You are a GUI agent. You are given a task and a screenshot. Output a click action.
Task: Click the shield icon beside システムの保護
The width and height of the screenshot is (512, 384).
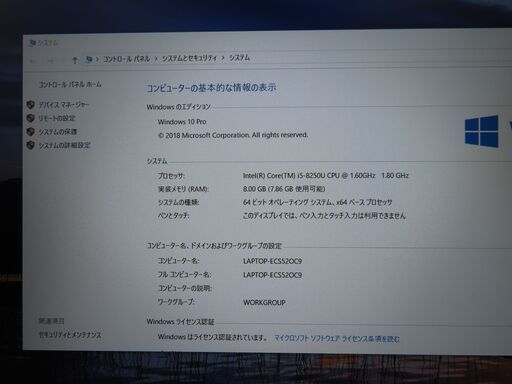31,132
